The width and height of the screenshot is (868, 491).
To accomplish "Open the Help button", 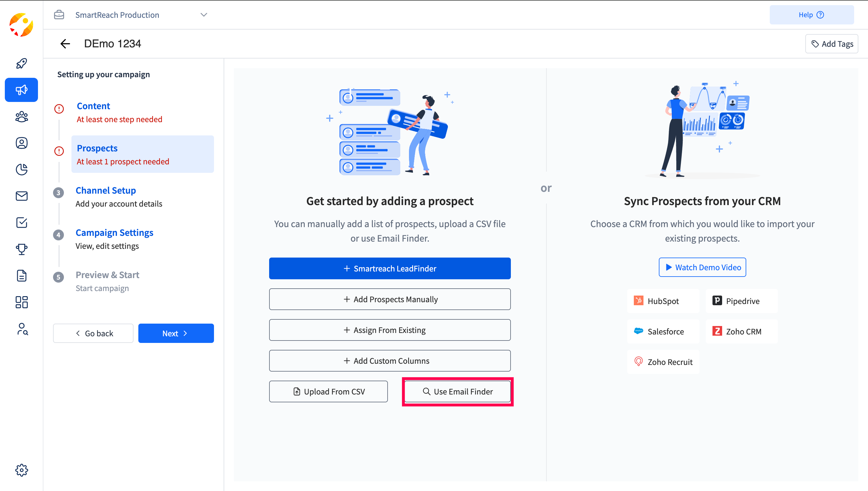I will [811, 15].
